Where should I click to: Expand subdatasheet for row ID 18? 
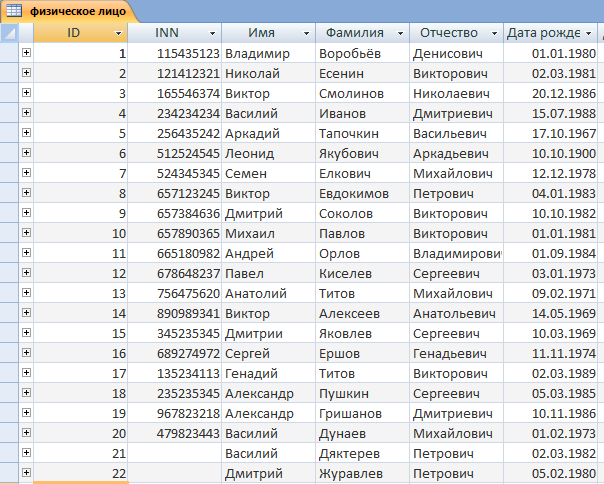click(26, 393)
